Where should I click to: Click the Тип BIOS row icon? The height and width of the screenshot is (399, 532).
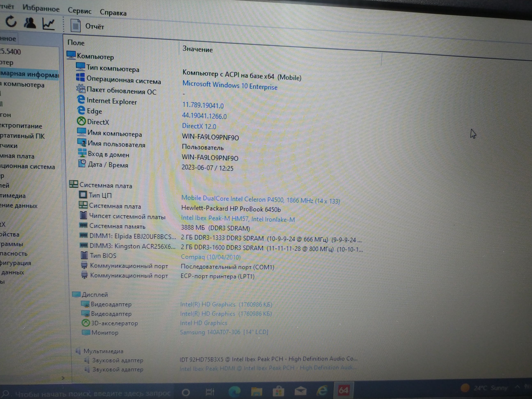coord(84,255)
